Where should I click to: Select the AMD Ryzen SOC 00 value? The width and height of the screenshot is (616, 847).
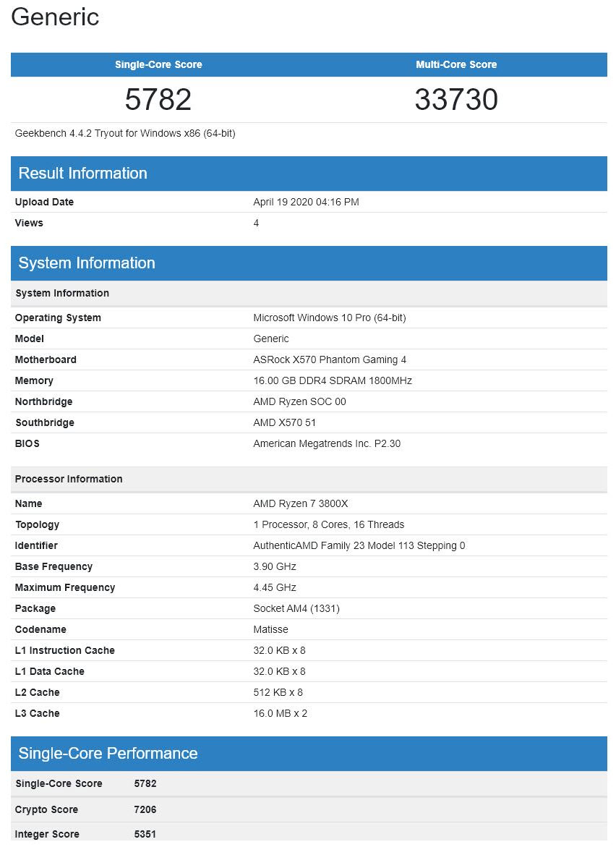[299, 402]
